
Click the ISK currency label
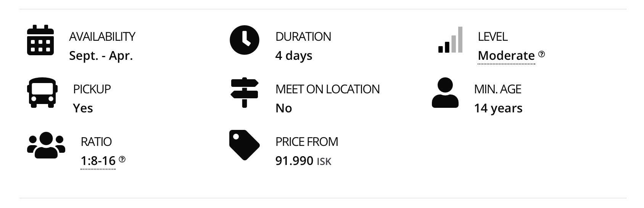[324, 162]
